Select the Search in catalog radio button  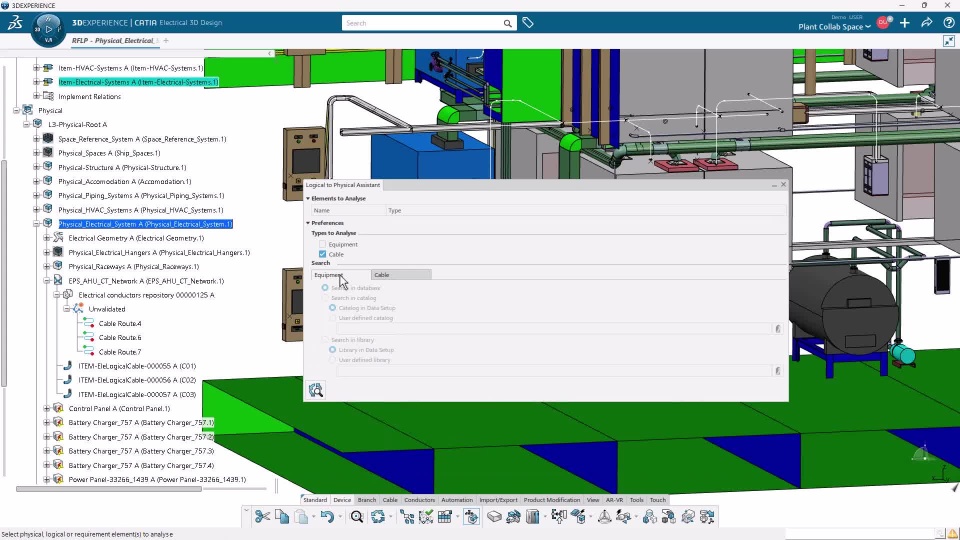[325, 298]
